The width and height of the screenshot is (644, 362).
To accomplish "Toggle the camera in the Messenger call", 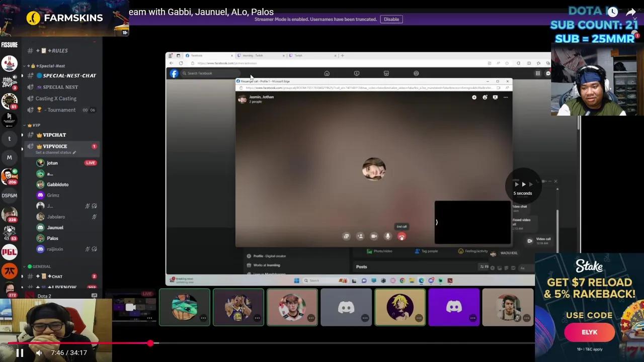I will point(374,236).
